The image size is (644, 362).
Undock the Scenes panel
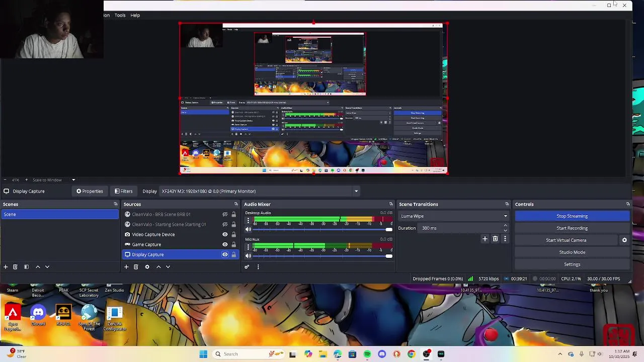pyautogui.click(x=116, y=204)
